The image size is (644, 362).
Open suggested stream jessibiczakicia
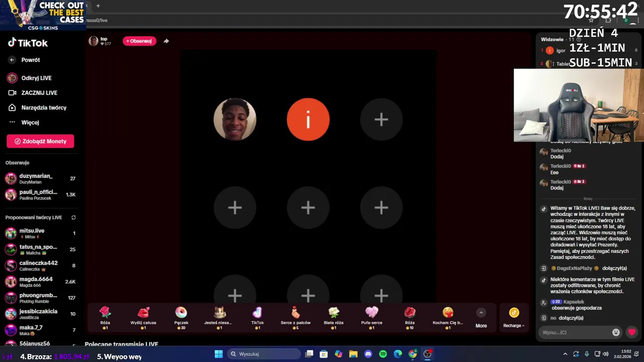coord(40,314)
